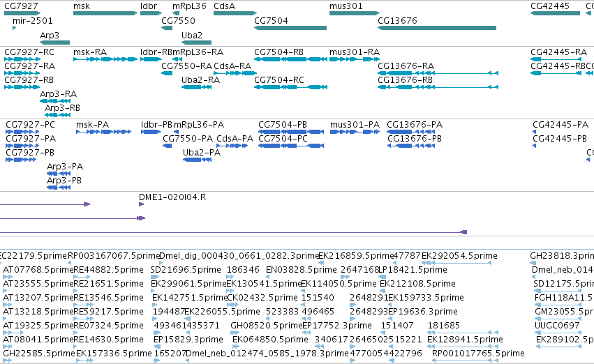Select EST EK157336.5prime
The image size is (594, 364).
(x=114, y=354)
